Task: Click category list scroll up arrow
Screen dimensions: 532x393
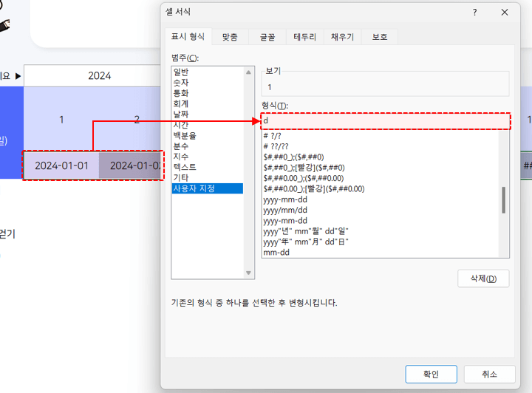Action: [x=248, y=72]
